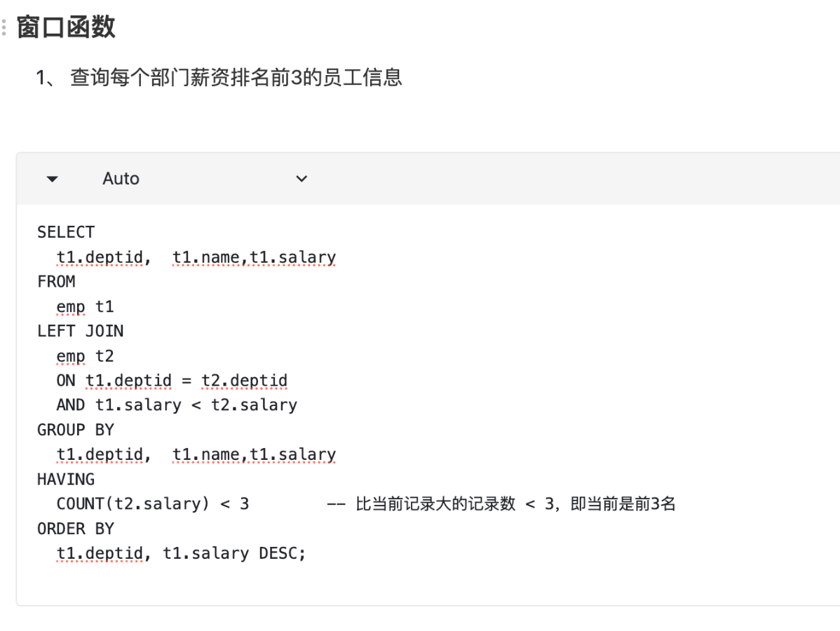Click the list item 查询每个部门薪资排名前3的员工信息
Screen dimensions: 840x631
click(236, 77)
